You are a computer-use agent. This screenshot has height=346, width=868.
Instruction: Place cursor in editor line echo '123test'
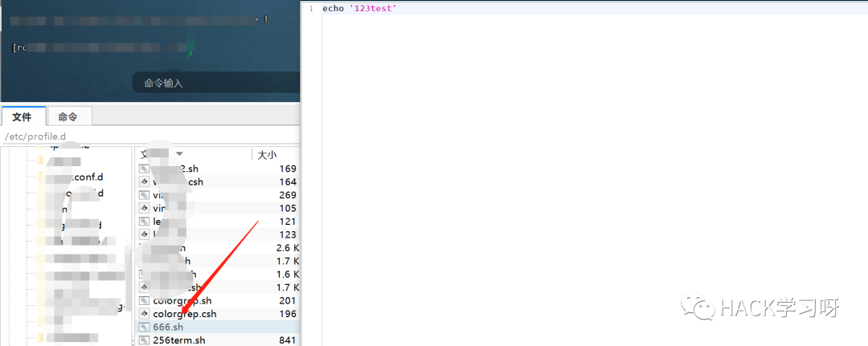pyautogui.click(x=360, y=9)
